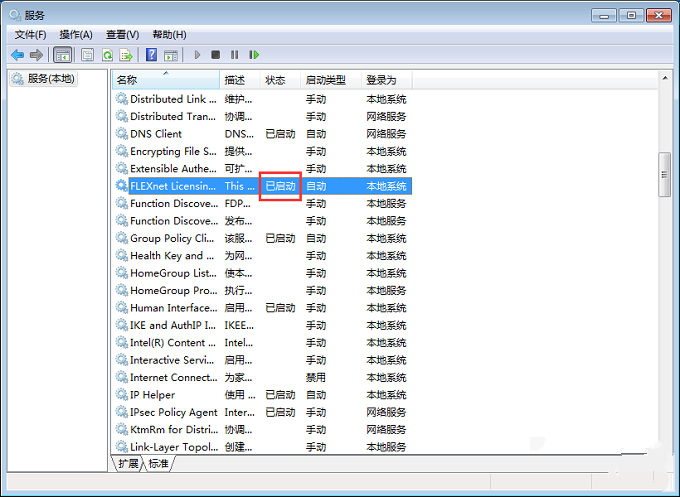Viewport: 680px width, 497px height.
Task: Select the Interactive Servi... service
Action: (x=262, y=360)
